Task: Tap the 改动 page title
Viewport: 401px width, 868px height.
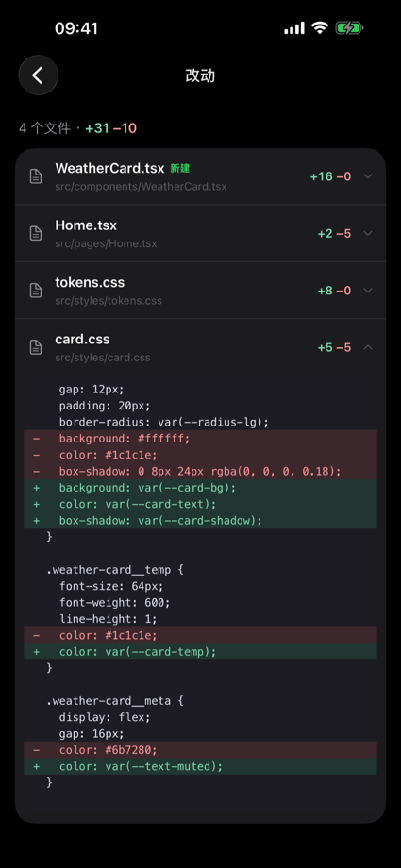Action: click(200, 75)
